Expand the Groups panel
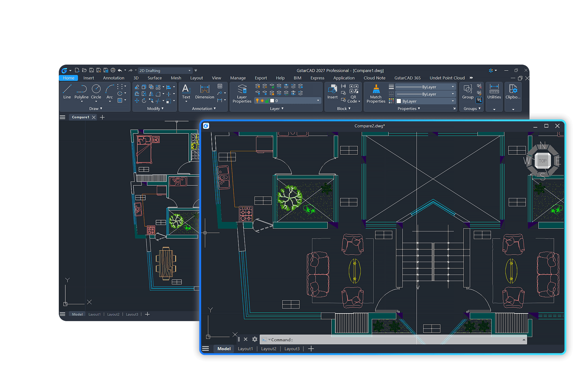 [x=472, y=109]
